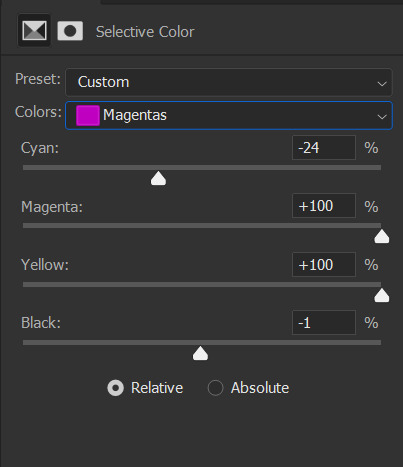
Task: Click the Selective Color adjustment icon
Action: pos(34,31)
